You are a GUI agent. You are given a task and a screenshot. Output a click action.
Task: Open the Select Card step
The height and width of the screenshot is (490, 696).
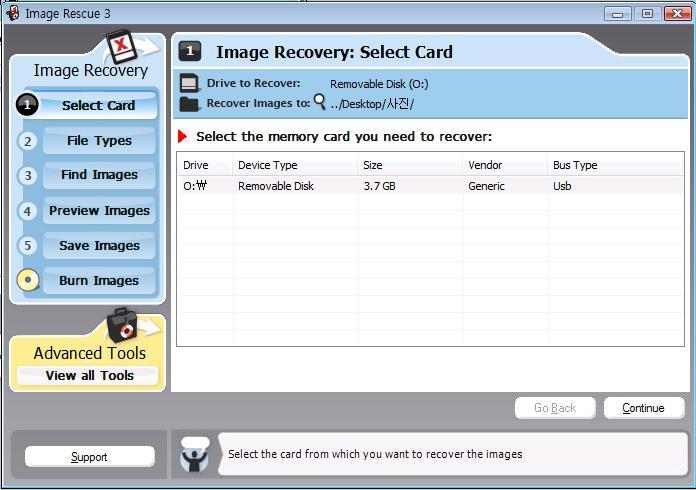99,105
